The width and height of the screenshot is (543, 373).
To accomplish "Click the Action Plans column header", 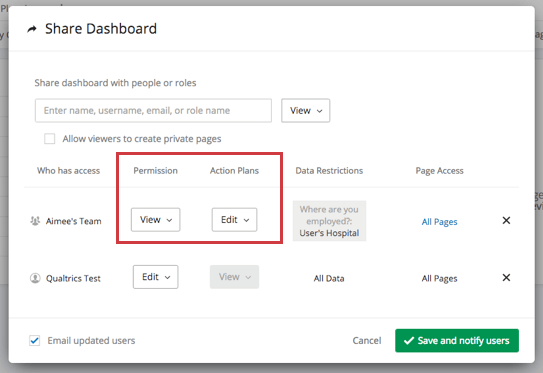I will pyautogui.click(x=234, y=171).
